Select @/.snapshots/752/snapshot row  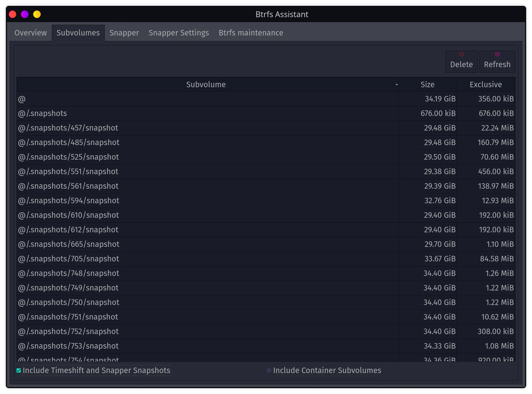(x=266, y=332)
